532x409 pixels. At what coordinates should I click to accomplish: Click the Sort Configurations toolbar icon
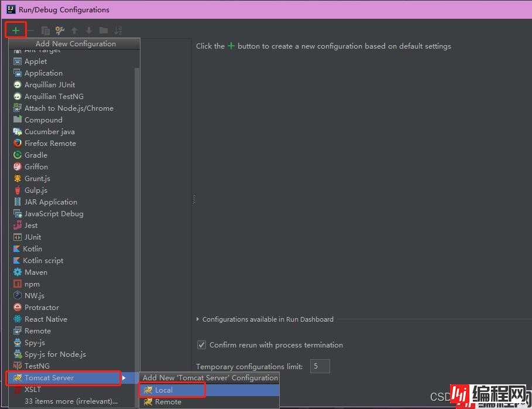click(x=118, y=30)
